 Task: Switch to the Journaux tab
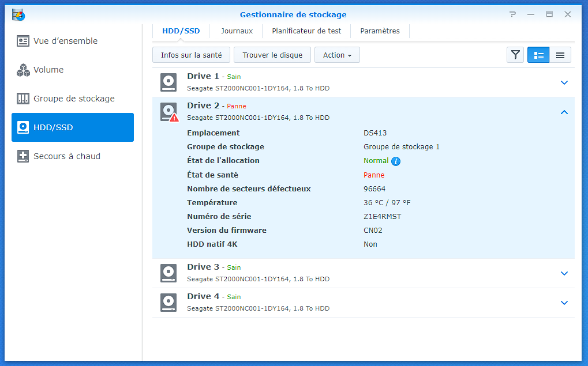(237, 31)
